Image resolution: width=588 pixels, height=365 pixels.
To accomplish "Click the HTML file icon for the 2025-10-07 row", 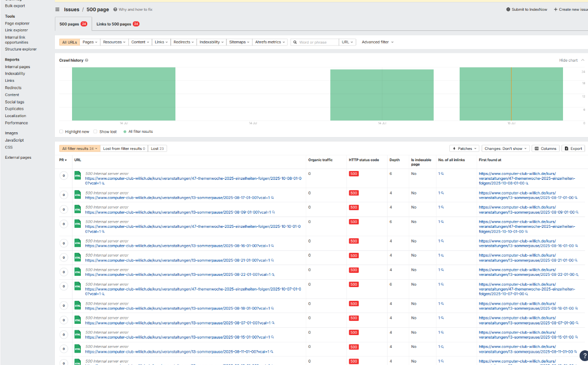I will click(77, 286).
